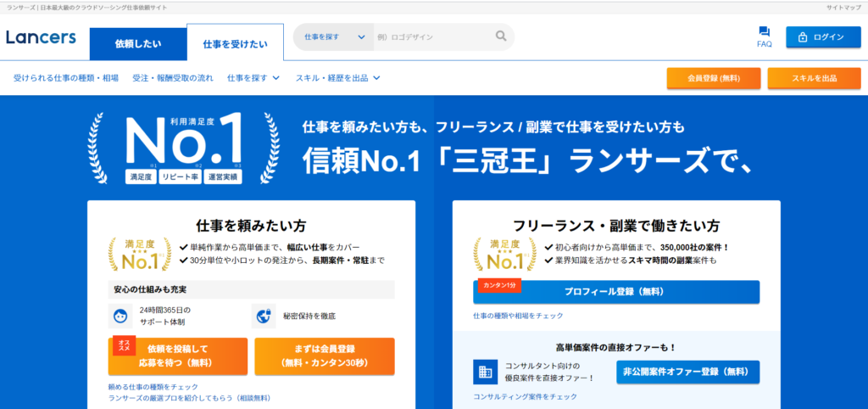Click 非公開案件オファー登録（無料） button
This screenshot has height=409, width=868.
pyautogui.click(x=688, y=372)
